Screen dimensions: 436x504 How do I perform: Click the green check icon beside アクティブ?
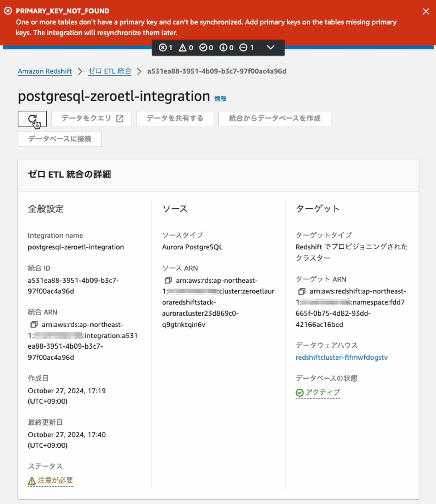pyautogui.click(x=299, y=393)
